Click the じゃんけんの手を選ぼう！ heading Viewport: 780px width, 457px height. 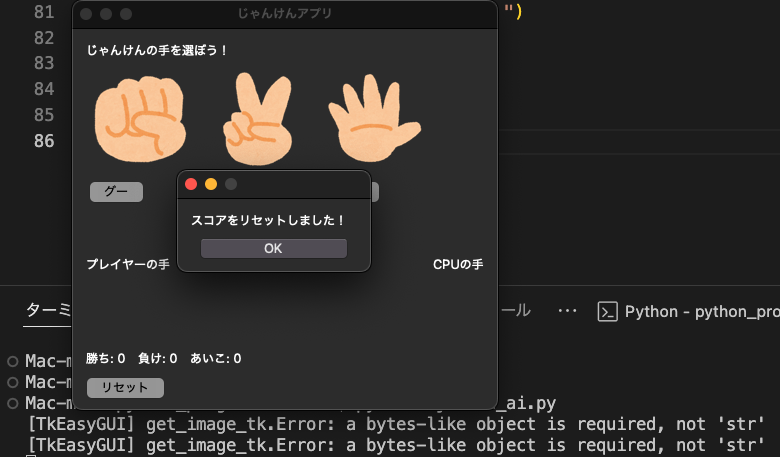pyautogui.click(x=157, y=50)
